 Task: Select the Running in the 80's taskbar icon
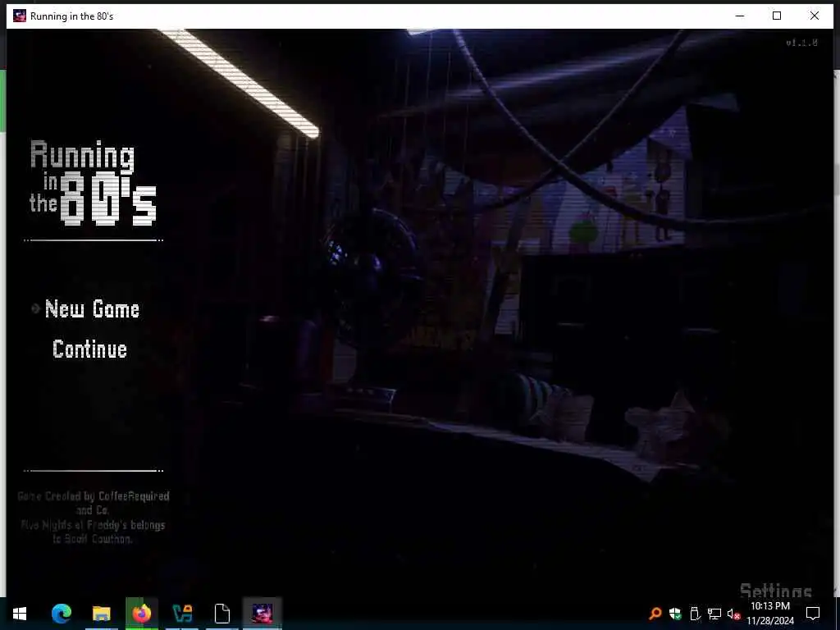(x=262, y=614)
